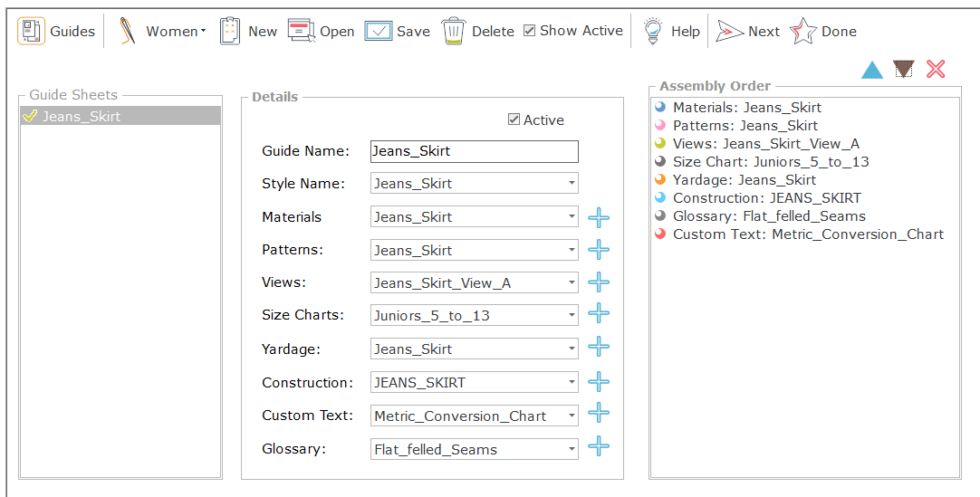This screenshot has width=980, height=497.
Task: Move item up with blue triangle
Action: click(871, 70)
